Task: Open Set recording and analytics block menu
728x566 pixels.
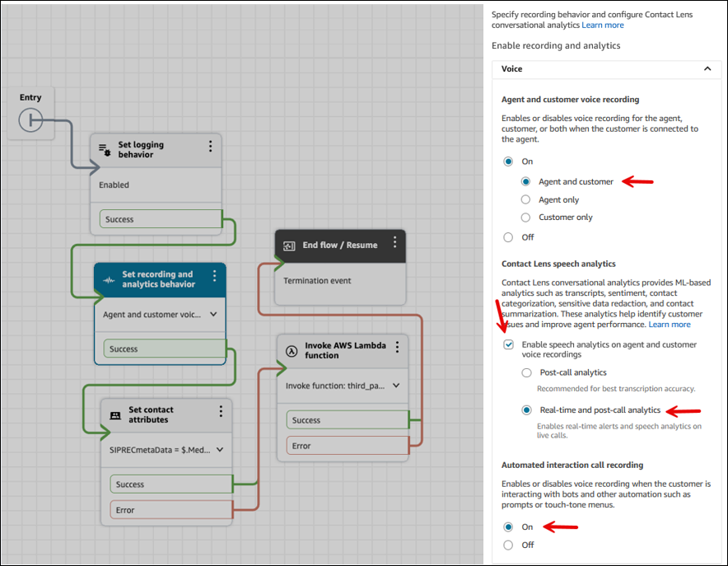Action: pos(215,276)
